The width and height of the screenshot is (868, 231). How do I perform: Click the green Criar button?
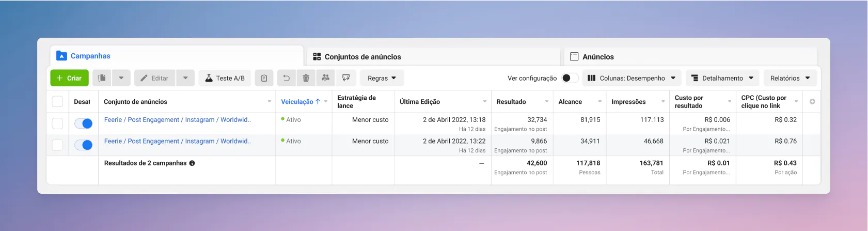[x=69, y=78]
